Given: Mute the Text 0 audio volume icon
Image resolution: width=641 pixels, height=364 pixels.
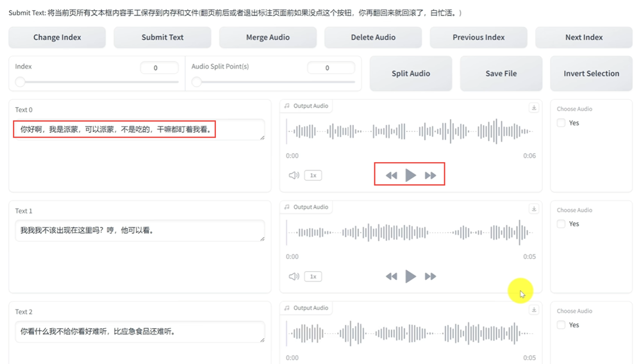Looking at the screenshot, I should [294, 175].
